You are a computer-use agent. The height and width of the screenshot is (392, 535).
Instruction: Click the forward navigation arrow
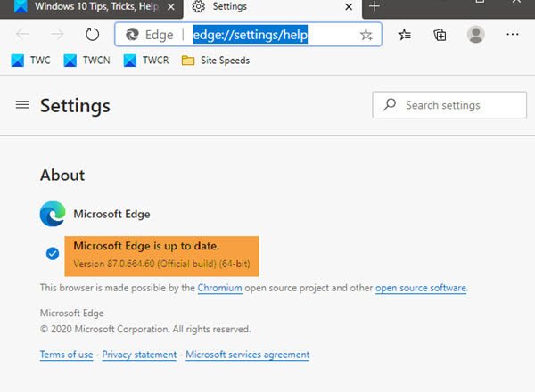coord(56,35)
